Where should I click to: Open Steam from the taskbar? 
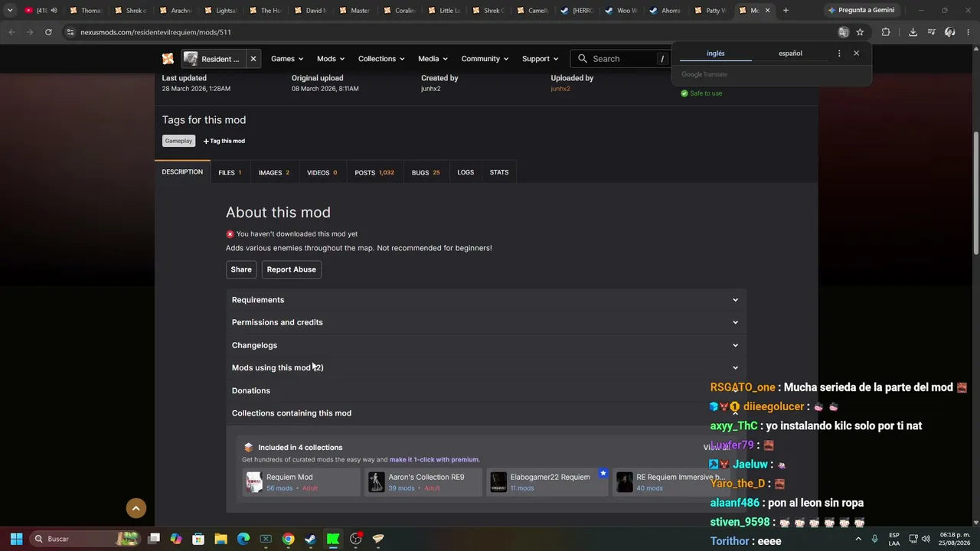(310, 539)
